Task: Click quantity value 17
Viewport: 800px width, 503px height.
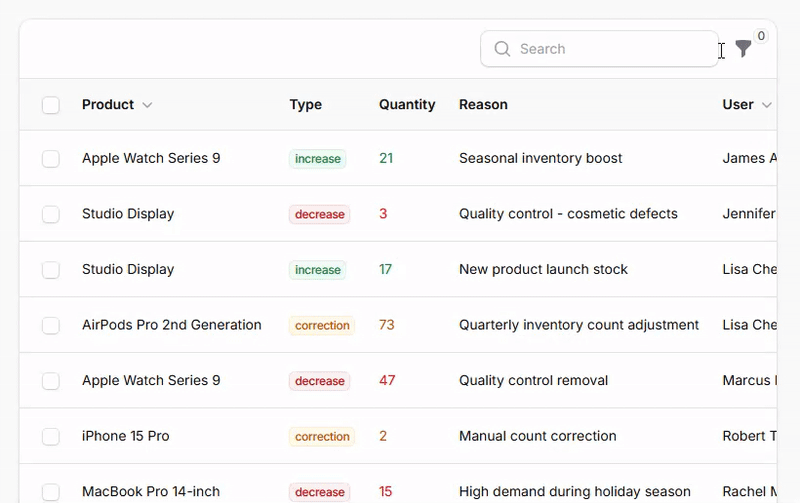Action: (x=385, y=269)
